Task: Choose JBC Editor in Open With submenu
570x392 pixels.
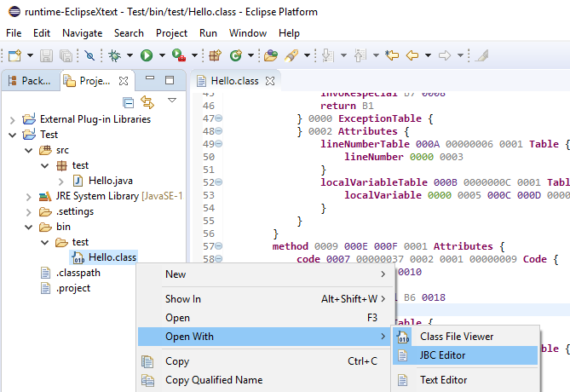Action: click(x=465, y=355)
